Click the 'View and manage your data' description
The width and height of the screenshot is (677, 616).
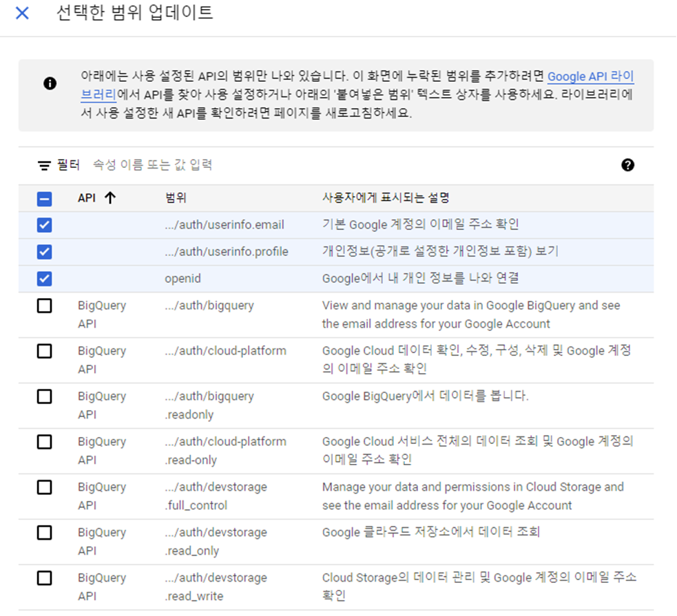click(x=471, y=315)
